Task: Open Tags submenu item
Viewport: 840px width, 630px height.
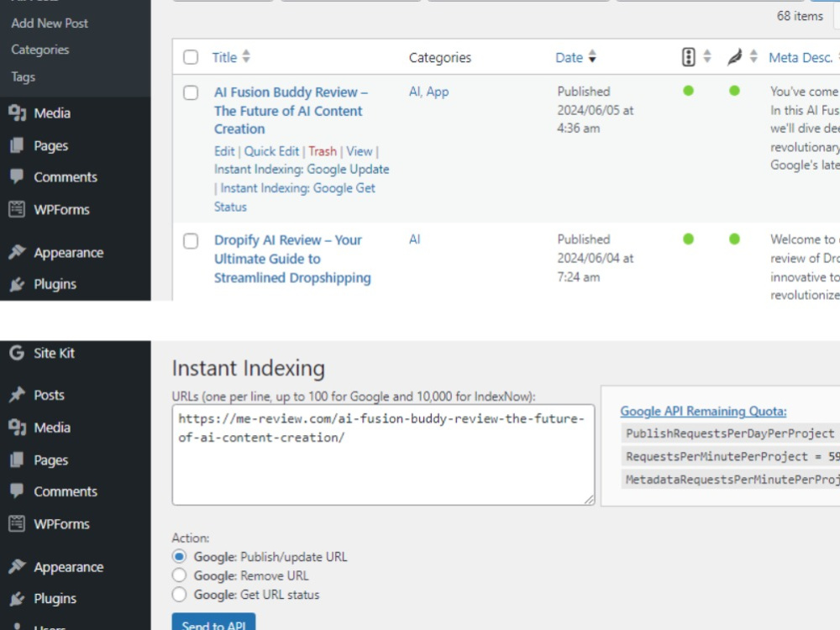Action: [23, 77]
